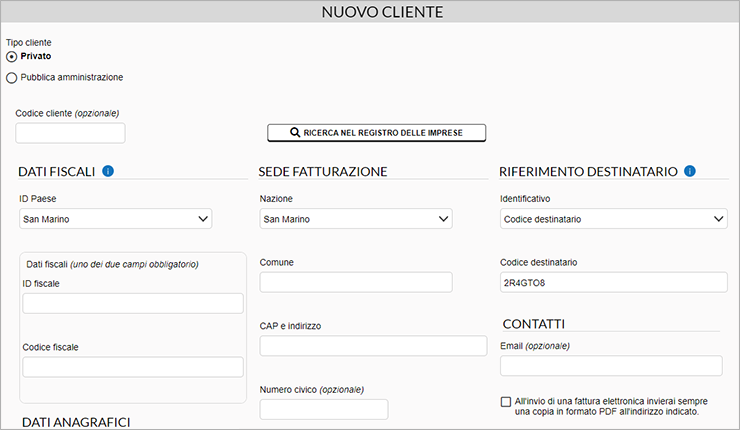Viewport: 740px width, 430px height.
Task: Click the info icon beside RIFERIMENTO DESTINATARIO
Action: [690, 171]
